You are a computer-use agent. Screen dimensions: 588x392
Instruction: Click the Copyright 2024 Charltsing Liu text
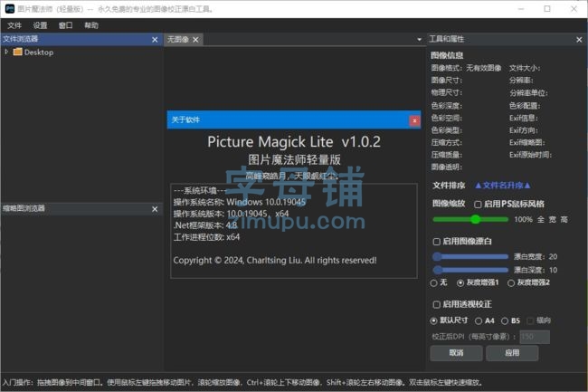click(x=275, y=261)
